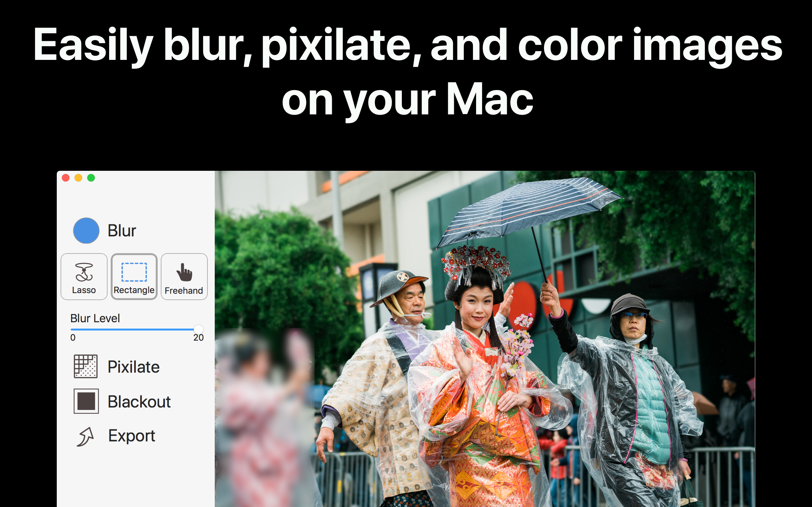Switch to Pixilate mode via label
Viewport: 812px width, 507px height.
[134, 367]
